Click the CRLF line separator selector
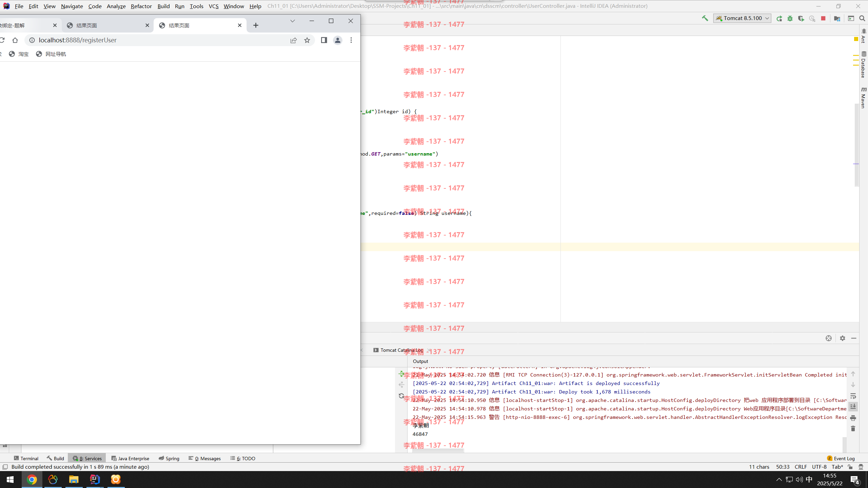The image size is (868, 488). pyautogui.click(x=801, y=467)
